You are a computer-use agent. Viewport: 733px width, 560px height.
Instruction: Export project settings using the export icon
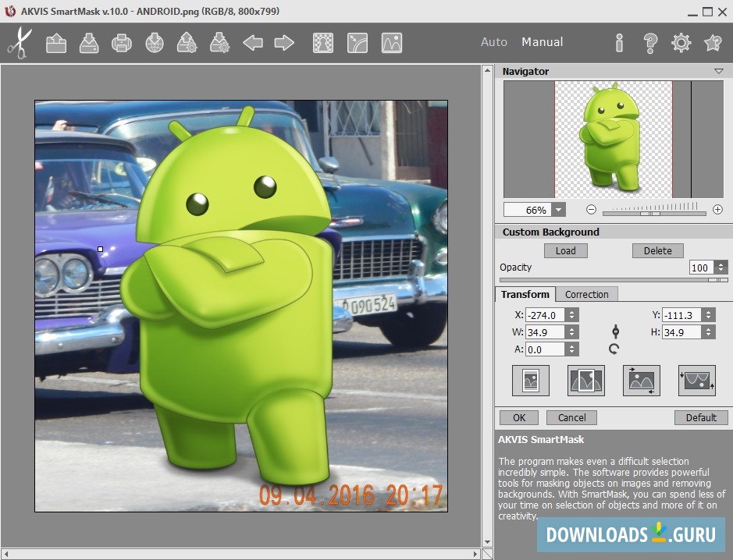pos(219,43)
